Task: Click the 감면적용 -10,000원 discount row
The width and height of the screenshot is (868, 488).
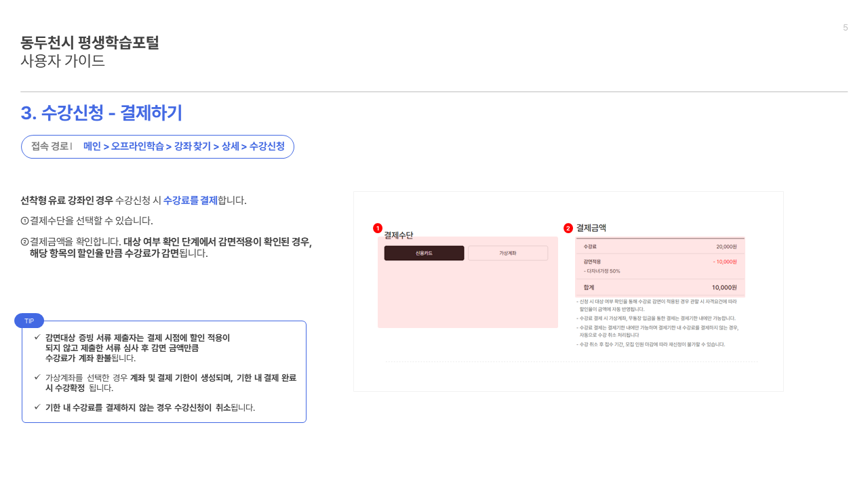Action: (660, 266)
